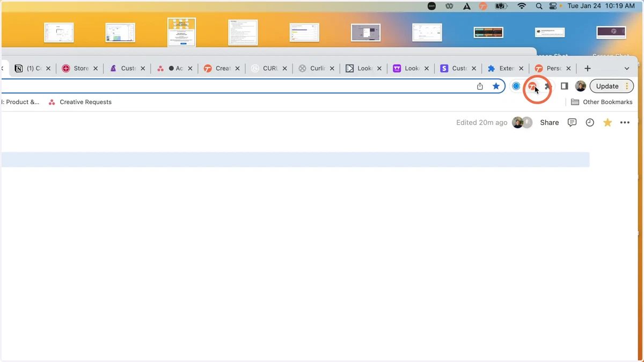Toggle the Chrome side panel icon
Viewport: 644px width, 362px height.
[x=565, y=86]
